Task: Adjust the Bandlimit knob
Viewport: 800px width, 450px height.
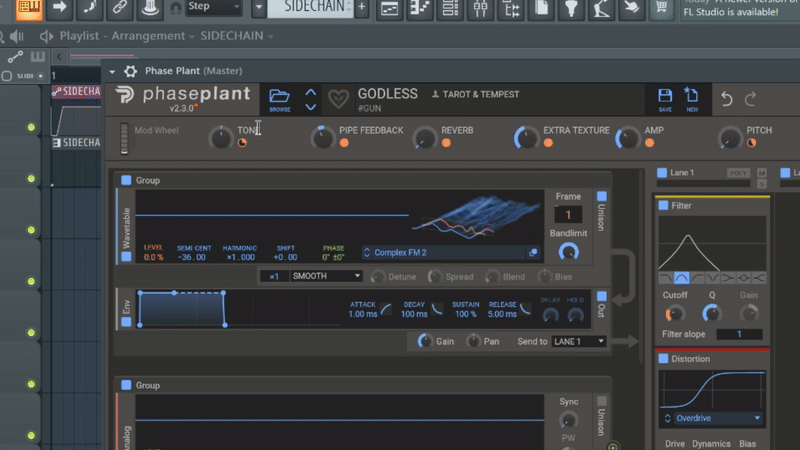Action: coord(568,252)
